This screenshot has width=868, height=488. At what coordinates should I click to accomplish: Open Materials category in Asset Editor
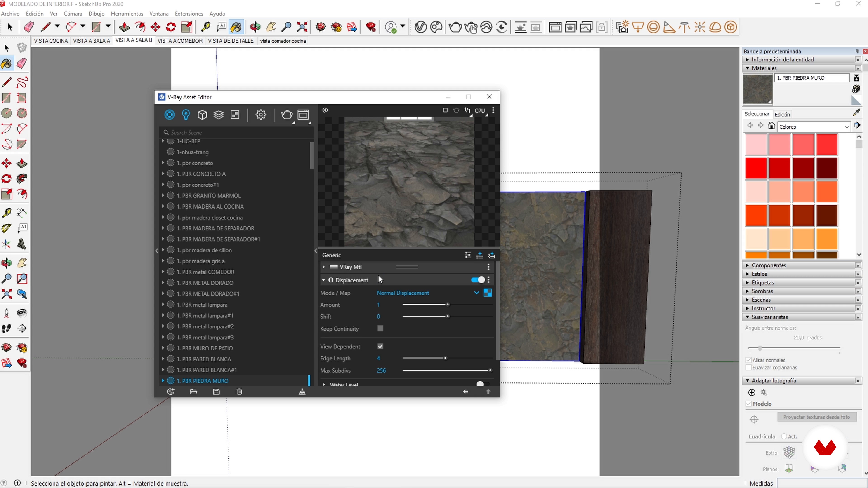click(170, 115)
